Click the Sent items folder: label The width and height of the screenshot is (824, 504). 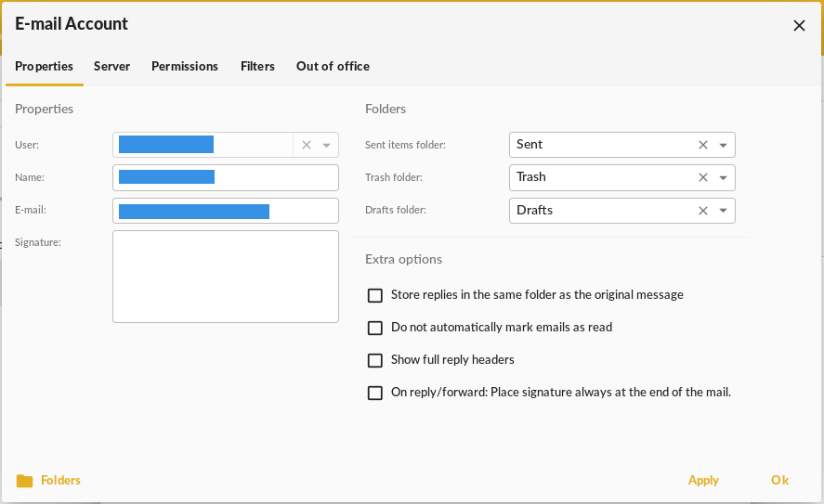(405, 145)
